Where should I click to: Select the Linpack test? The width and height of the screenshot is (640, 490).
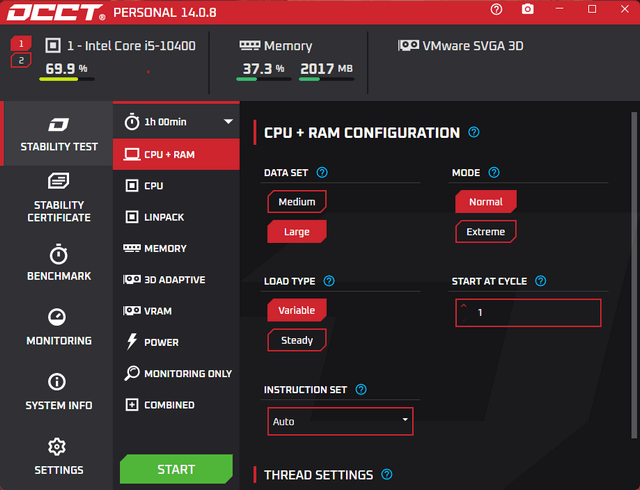click(x=164, y=217)
